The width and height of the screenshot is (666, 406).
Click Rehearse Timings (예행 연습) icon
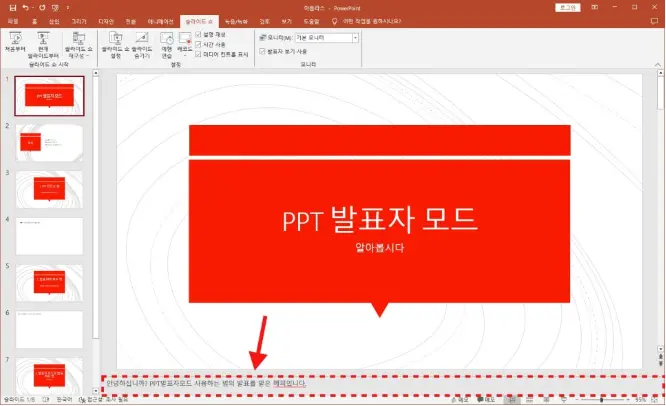[x=167, y=43]
